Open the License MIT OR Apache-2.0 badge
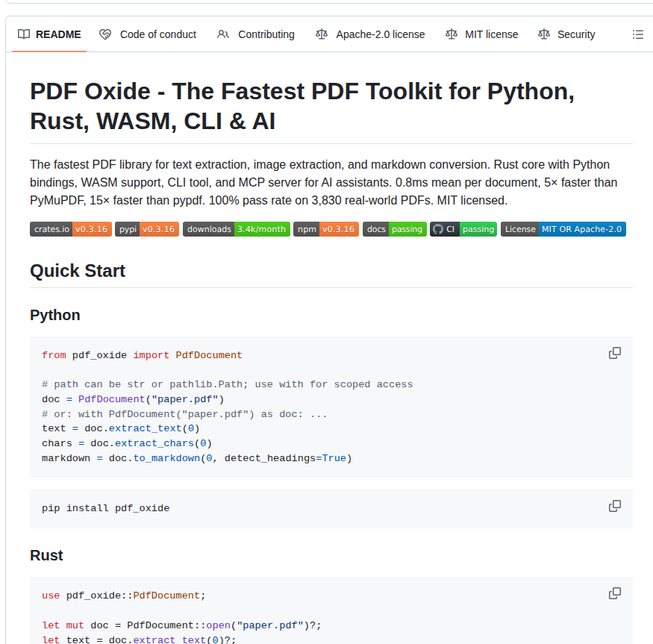 click(563, 229)
